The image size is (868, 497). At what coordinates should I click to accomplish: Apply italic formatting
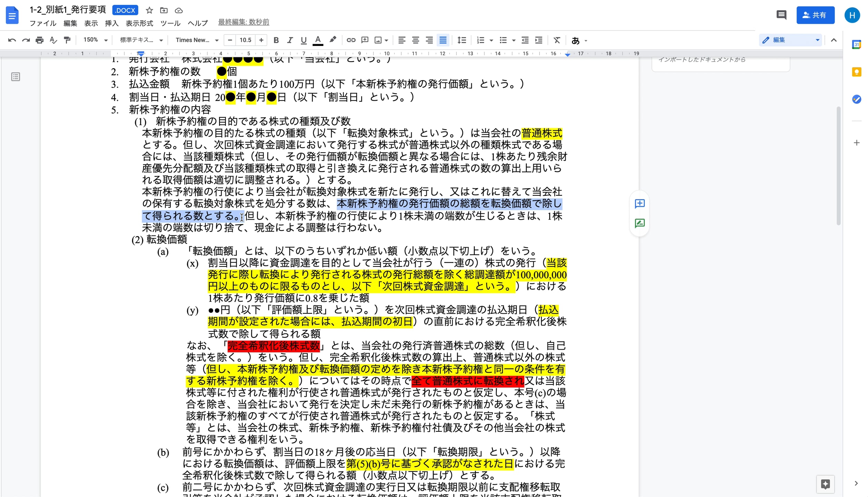point(290,40)
